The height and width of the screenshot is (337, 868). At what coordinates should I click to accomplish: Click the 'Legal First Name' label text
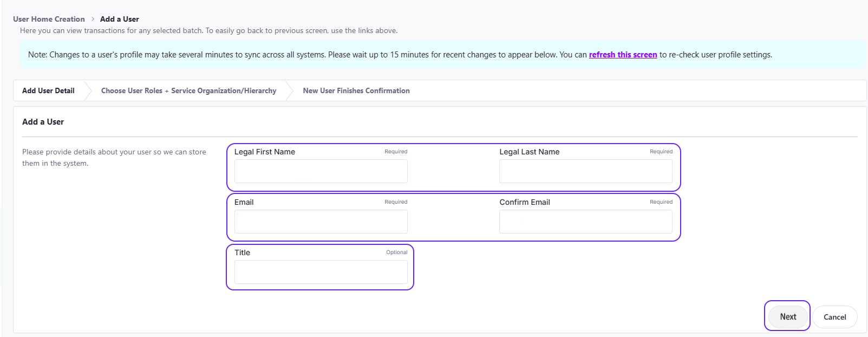tap(264, 152)
